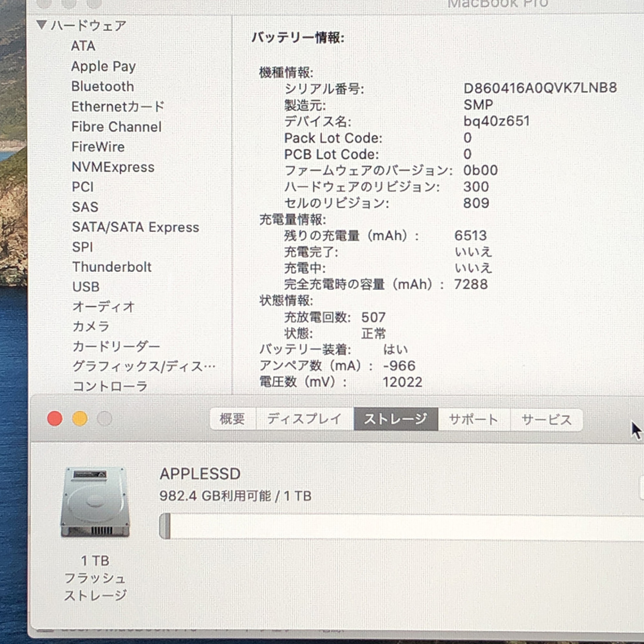Minimize the About This Mac window

[x=80, y=419]
